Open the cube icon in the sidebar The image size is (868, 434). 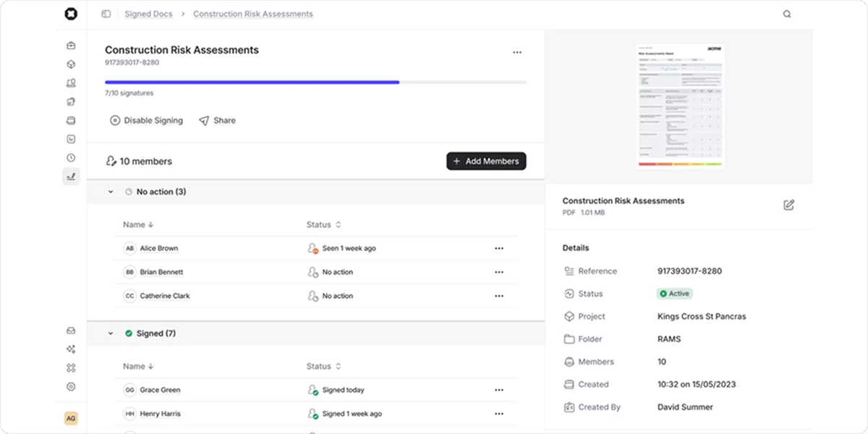pyautogui.click(x=71, y=64)
